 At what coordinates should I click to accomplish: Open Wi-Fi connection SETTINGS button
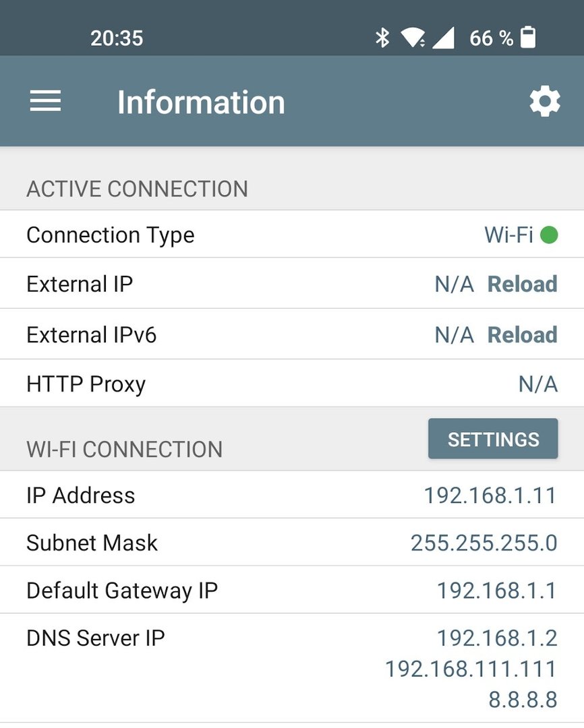[493, 439]
